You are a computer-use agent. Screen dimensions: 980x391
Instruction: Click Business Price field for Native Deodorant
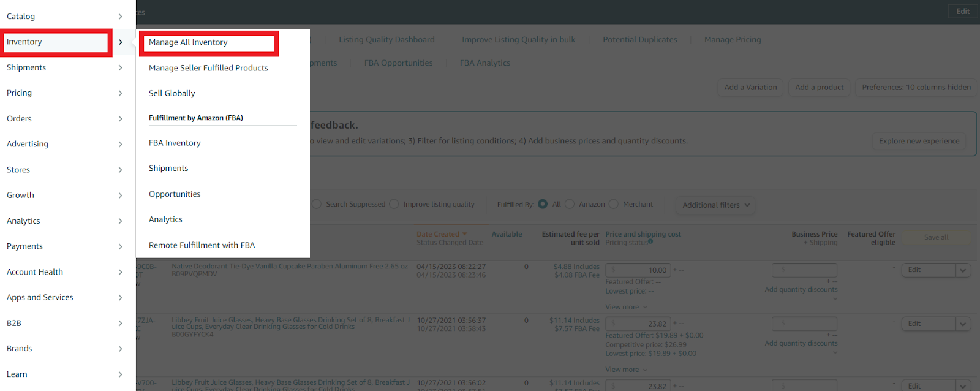[804, 270]
